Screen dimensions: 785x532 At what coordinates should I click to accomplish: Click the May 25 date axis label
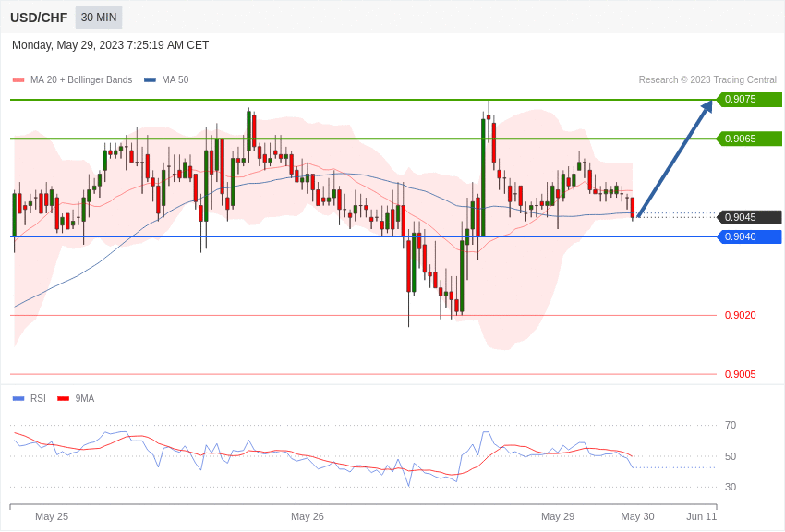[x=52, y=516]
